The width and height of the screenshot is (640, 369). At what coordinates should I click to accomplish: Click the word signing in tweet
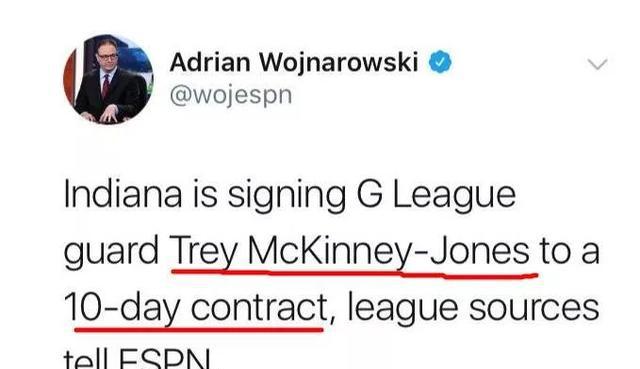coord(287,196)
